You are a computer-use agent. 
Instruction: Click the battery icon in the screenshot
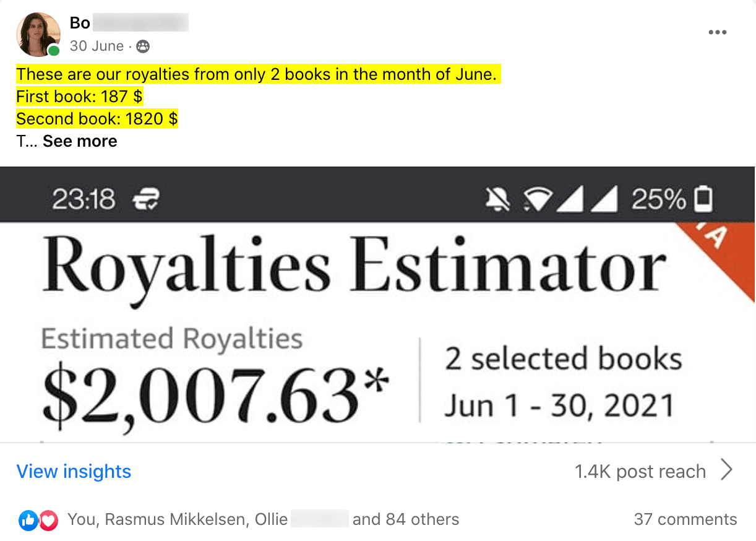(704, 199)
